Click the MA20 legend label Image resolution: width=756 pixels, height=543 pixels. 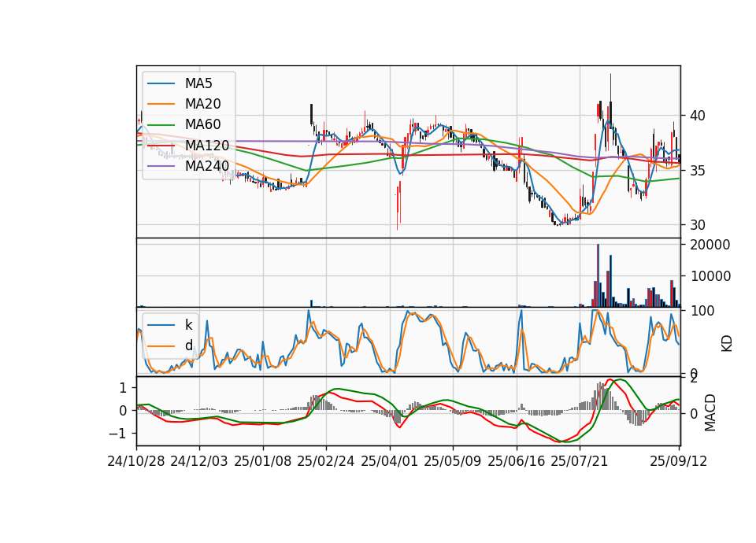click(x=202, y=104)
